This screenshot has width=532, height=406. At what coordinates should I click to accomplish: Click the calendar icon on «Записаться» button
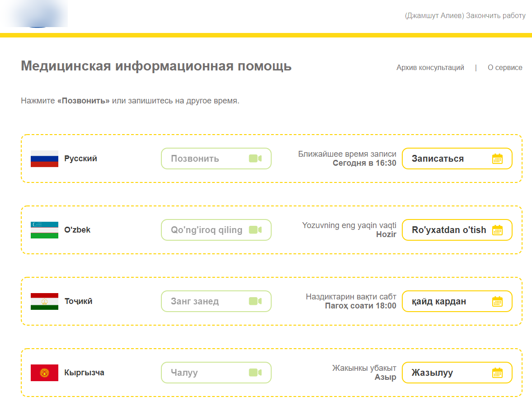coord(498,159)
